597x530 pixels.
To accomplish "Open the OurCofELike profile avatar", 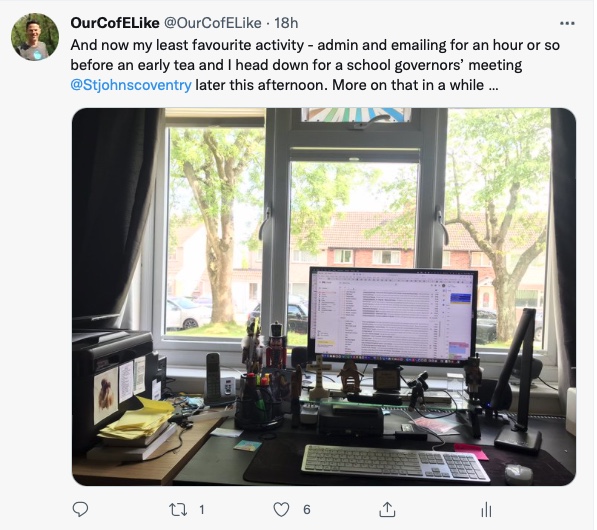I will point(35,37).
